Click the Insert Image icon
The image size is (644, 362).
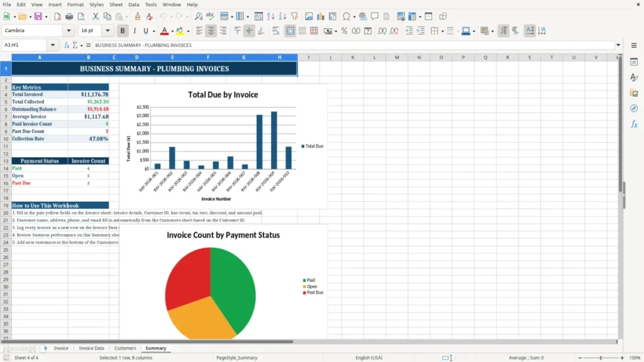point(309,16)
